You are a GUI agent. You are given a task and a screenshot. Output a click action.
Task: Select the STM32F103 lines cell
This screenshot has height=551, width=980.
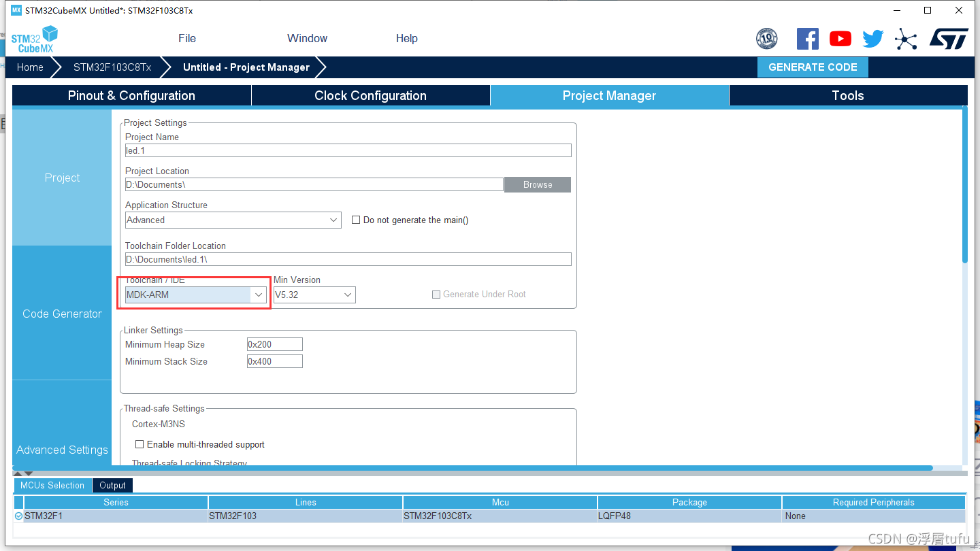coord(306,516)
